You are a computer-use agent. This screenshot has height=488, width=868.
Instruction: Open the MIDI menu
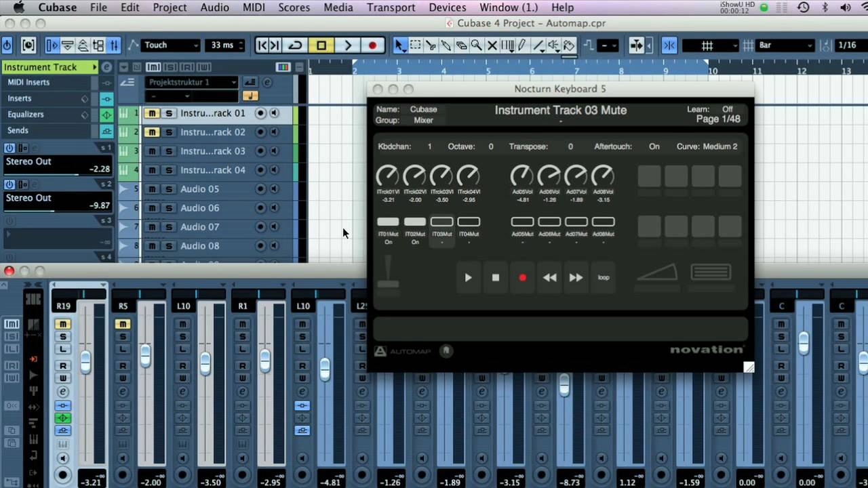click(254, 7)
